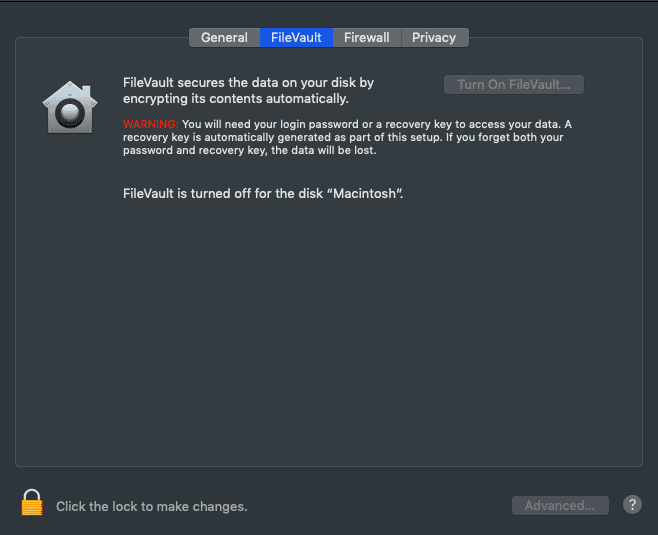Select the FileVault tab
This screenshot has height=535, width=658.
point(296,38)
